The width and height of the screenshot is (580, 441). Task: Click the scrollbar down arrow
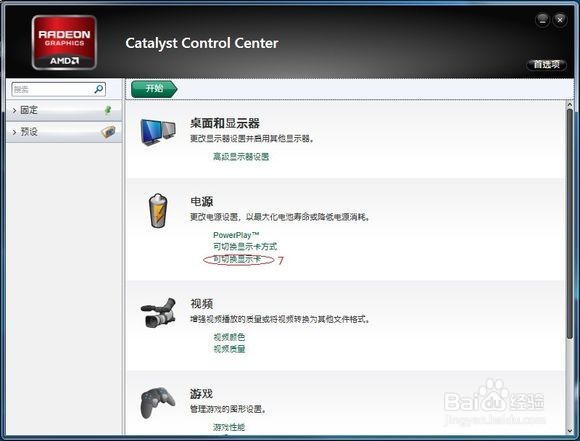570,431
